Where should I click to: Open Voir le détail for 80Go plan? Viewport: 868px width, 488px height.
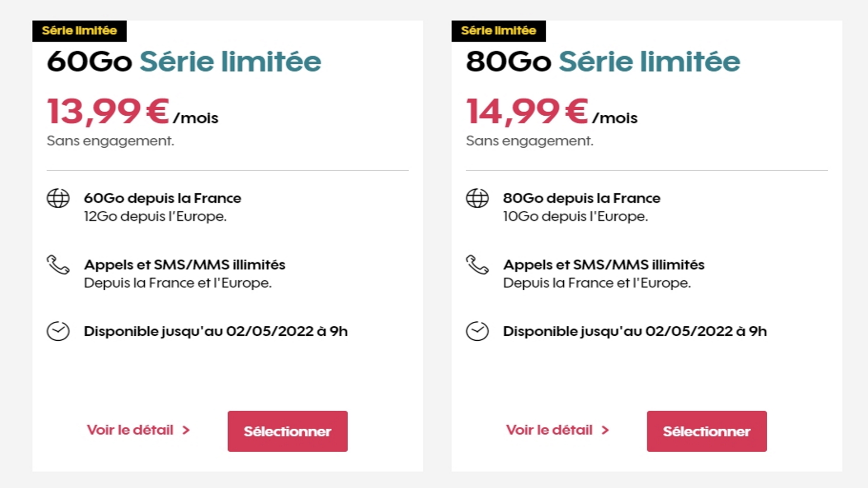coord(549,430)
